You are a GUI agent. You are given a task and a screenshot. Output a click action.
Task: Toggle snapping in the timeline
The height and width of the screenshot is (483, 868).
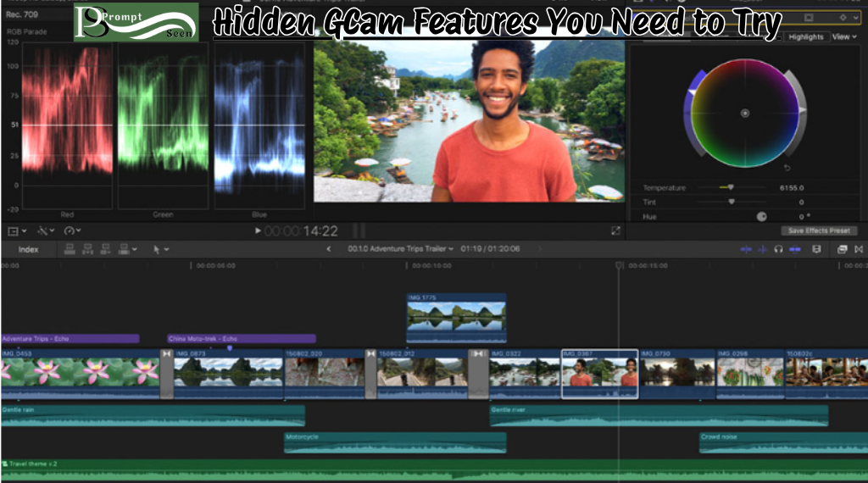[x=795, y=249]
